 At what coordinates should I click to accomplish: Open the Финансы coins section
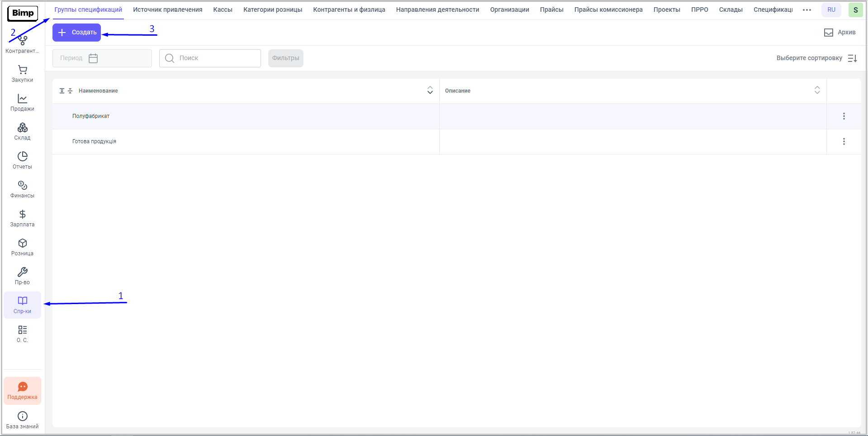pyautogui.click(x=22, y=189)
